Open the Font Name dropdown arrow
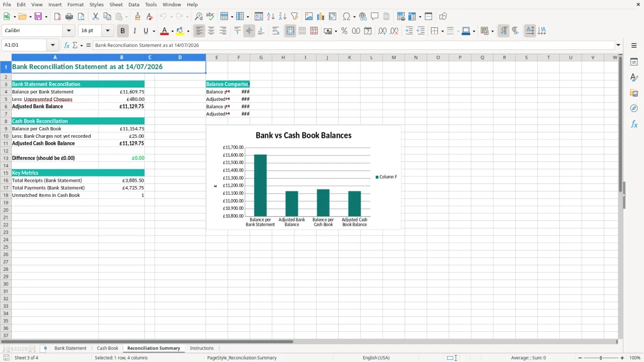Viewport: 644px width, 362px height. [69, 31]
